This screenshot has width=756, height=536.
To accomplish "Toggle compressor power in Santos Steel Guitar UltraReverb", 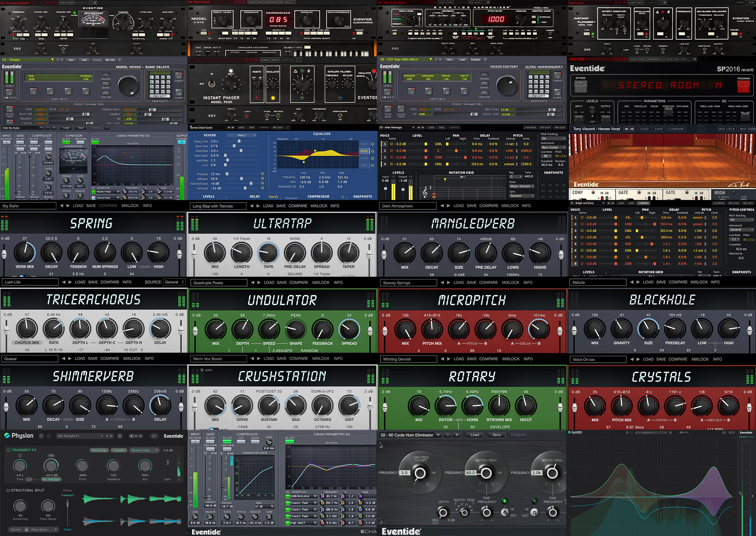I will tap(343, 197).
